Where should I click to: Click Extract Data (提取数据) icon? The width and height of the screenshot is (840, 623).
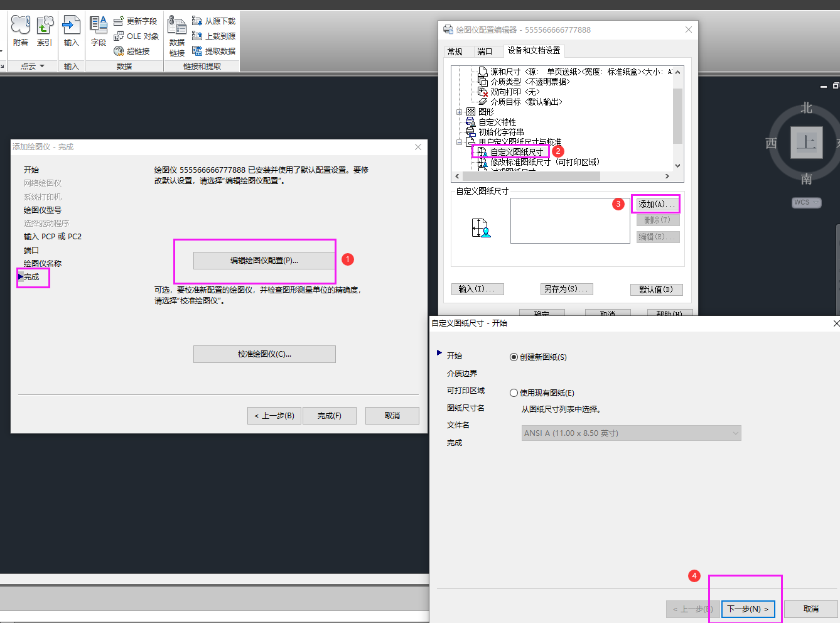coord(213,51)
